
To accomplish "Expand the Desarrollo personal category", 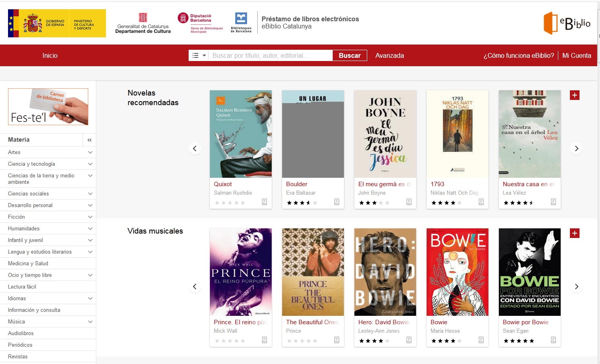I will 90,205.
